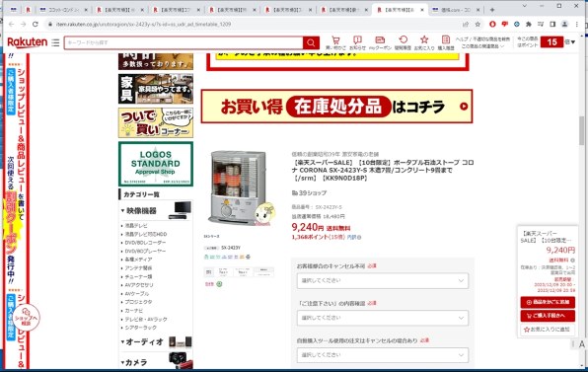Bookmark this page with the star icon
Image resolution: width=588 pixels, height=372 pixels.
pyautogui.click(x=478, y=24)
